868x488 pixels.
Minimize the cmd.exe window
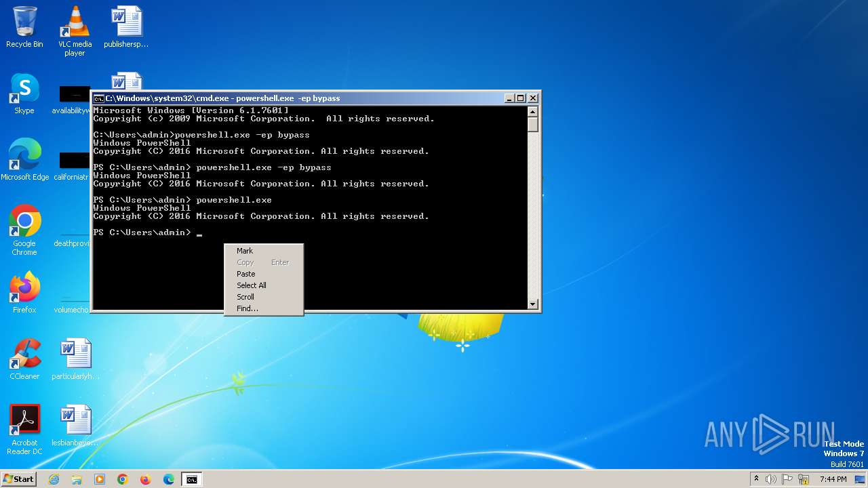(x=509, y=98)
